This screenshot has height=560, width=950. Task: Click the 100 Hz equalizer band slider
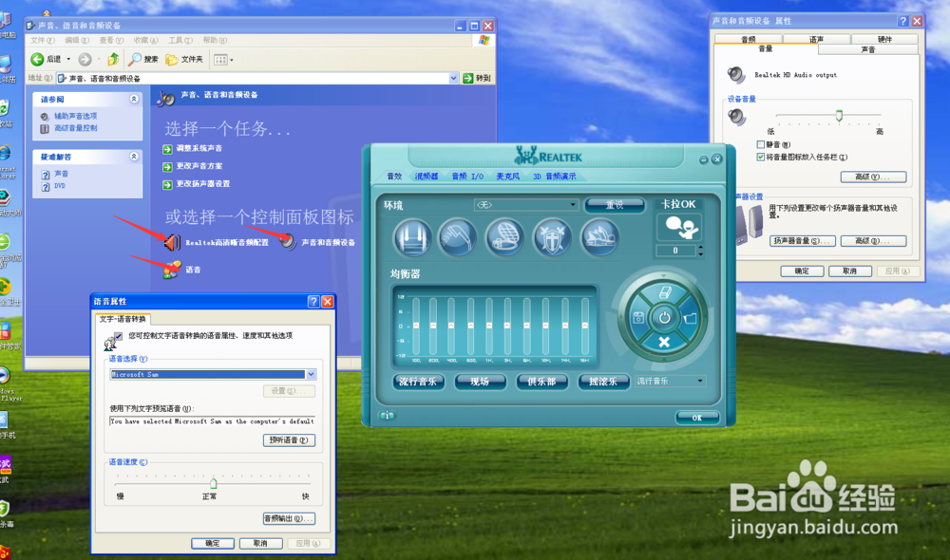point(416,326)
